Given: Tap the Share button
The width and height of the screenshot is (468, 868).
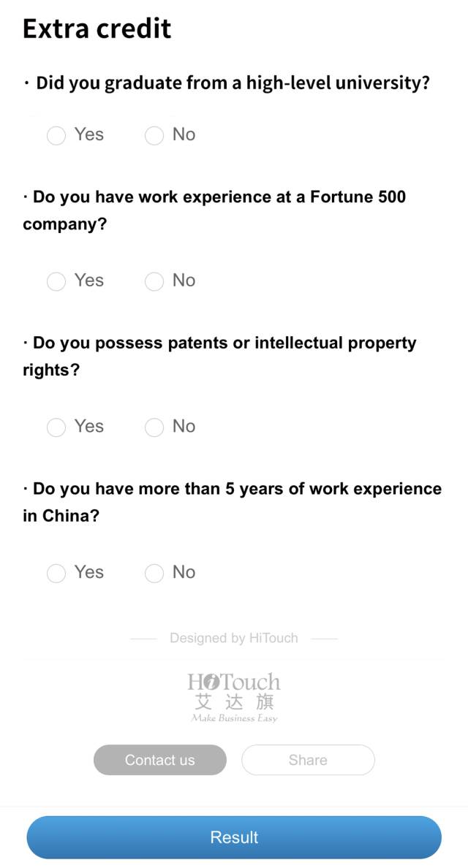Looking at the screenshot, I should point(308,760).
